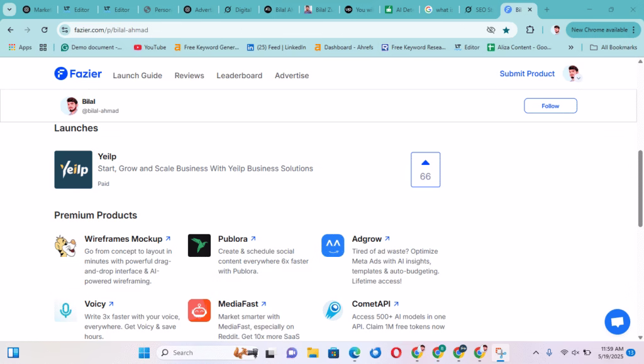Click the New Chrome available button
644x364 pixels.
coord(603,30)
